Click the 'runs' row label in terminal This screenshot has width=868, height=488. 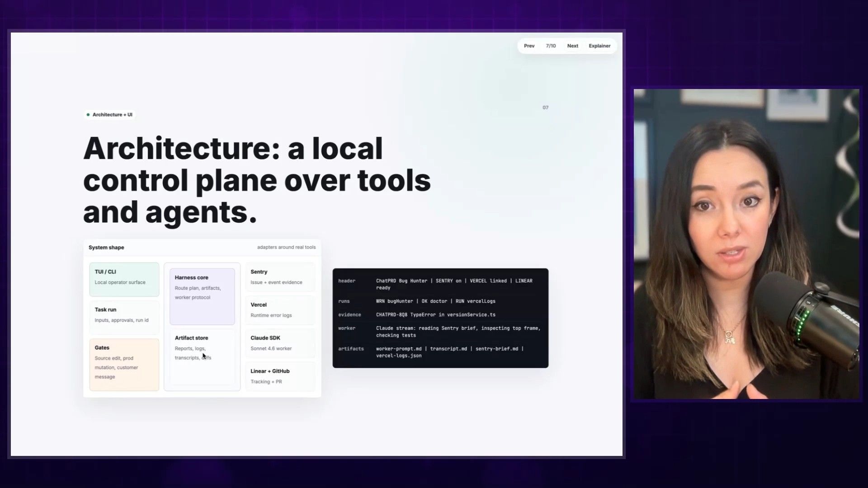[344, 301]
